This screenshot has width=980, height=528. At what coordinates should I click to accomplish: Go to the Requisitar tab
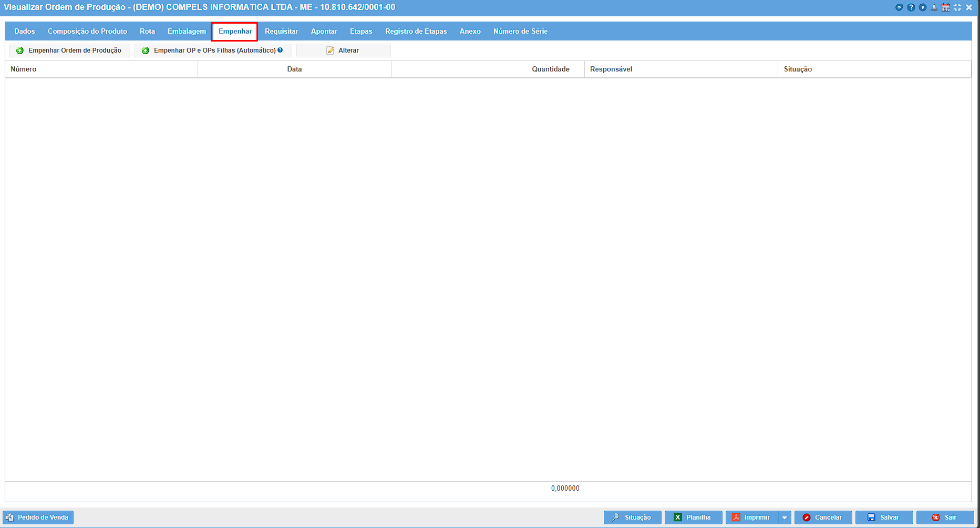click(281, 31)
